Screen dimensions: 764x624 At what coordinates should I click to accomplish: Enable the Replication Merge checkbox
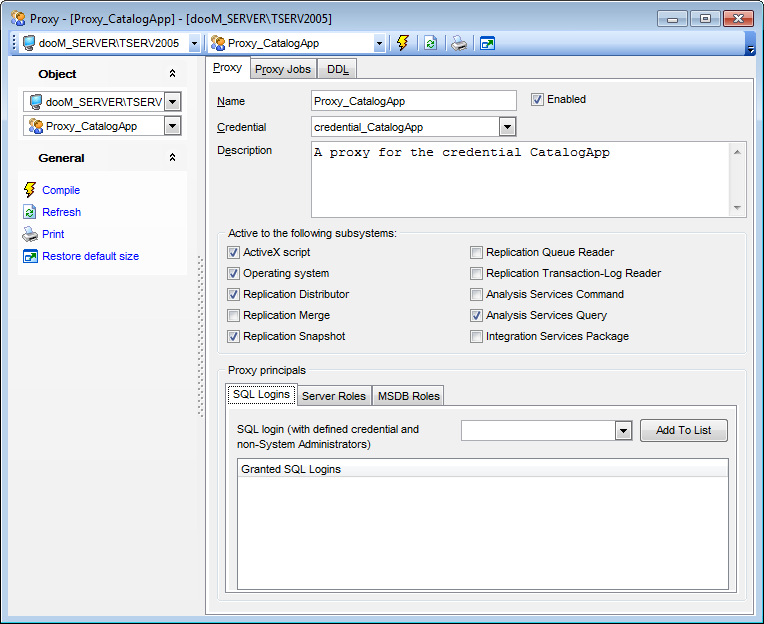point(233,315)
